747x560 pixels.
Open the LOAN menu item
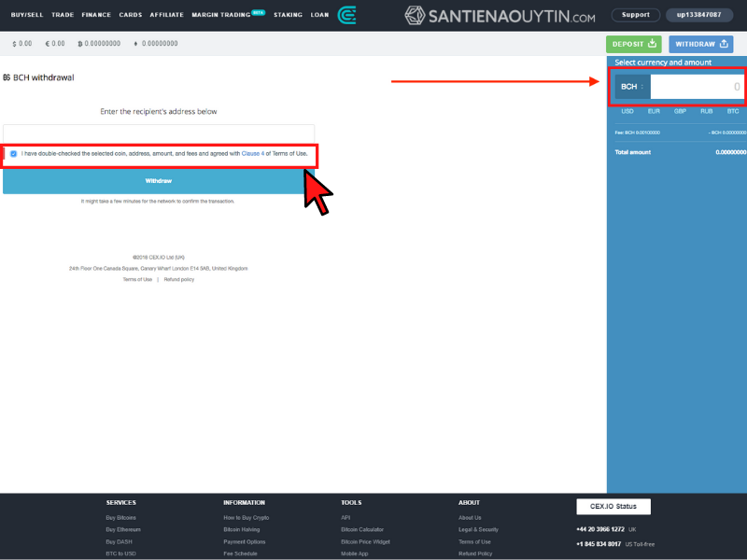(x=319, y=15)
